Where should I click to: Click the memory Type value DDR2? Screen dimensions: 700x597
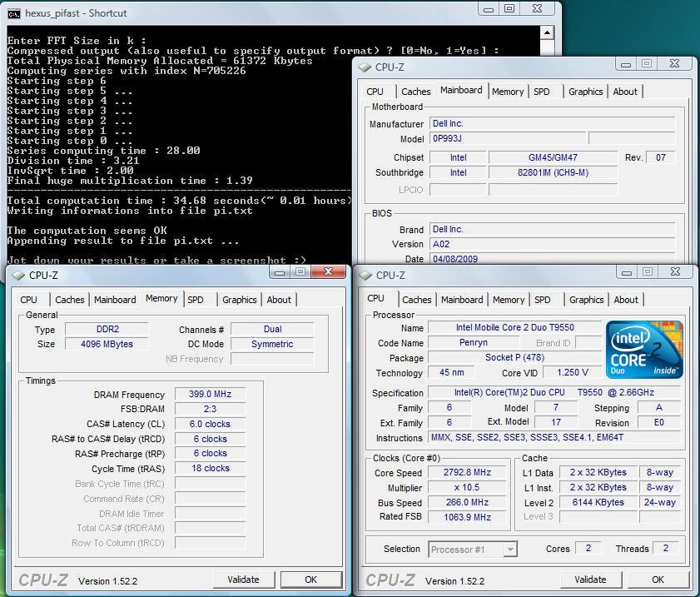pyautogui.click(x=107, y=329)
